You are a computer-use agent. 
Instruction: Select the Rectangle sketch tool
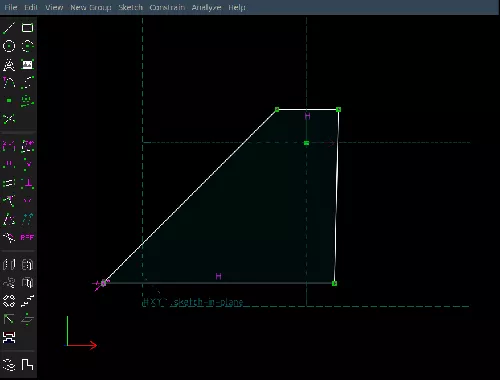coord(27,28)
